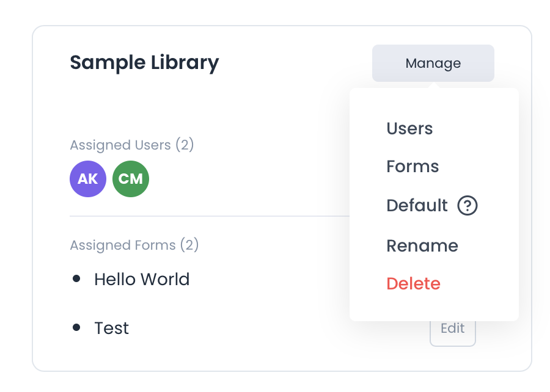Screen dimensions: 550x392
Task: Click the Hello World form name
Action: (142, 280)
